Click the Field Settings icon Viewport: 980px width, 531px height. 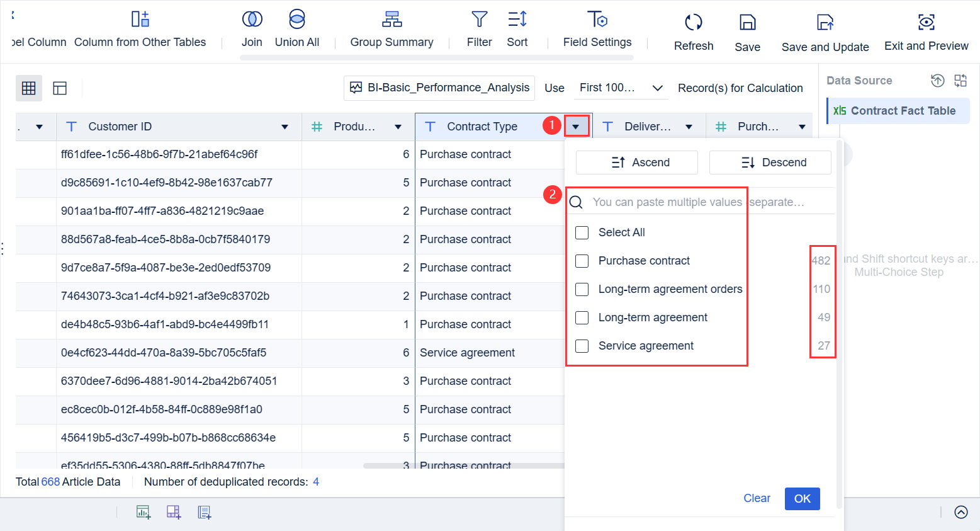coord(597,20)
